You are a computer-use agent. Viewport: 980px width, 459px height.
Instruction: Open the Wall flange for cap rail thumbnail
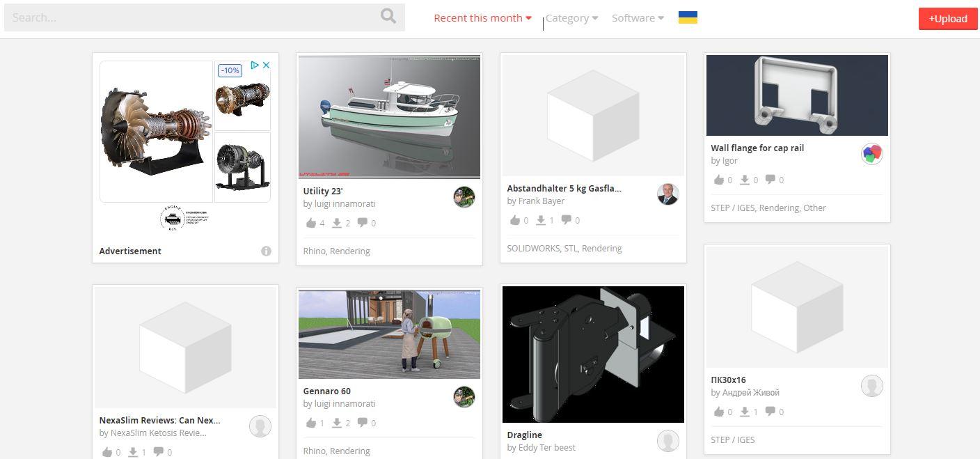(x=797, y=95)
